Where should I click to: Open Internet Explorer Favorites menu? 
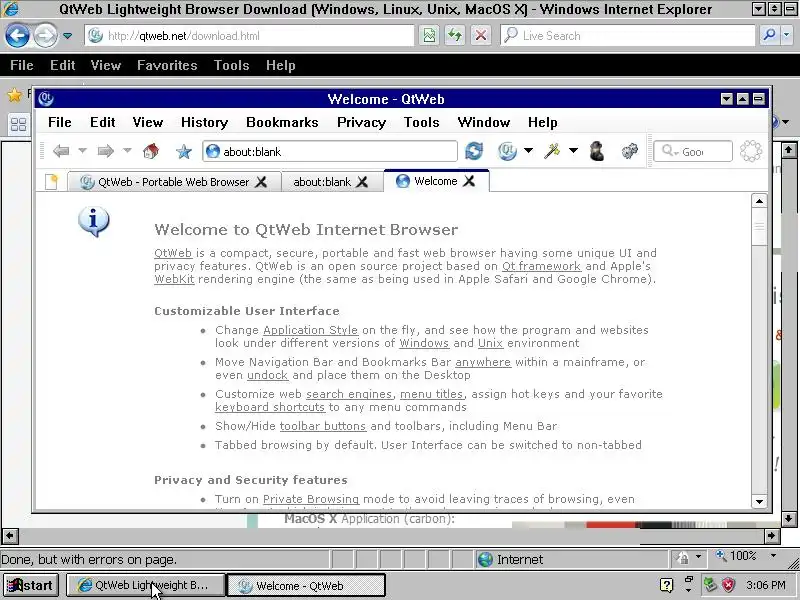167,65
